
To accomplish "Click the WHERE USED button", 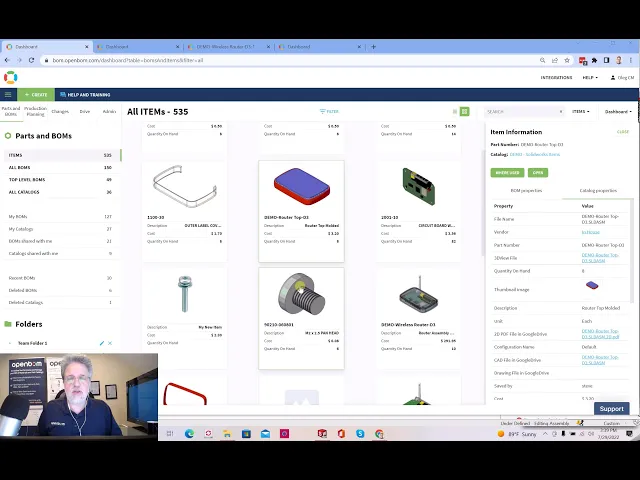I will click(507, 173).
